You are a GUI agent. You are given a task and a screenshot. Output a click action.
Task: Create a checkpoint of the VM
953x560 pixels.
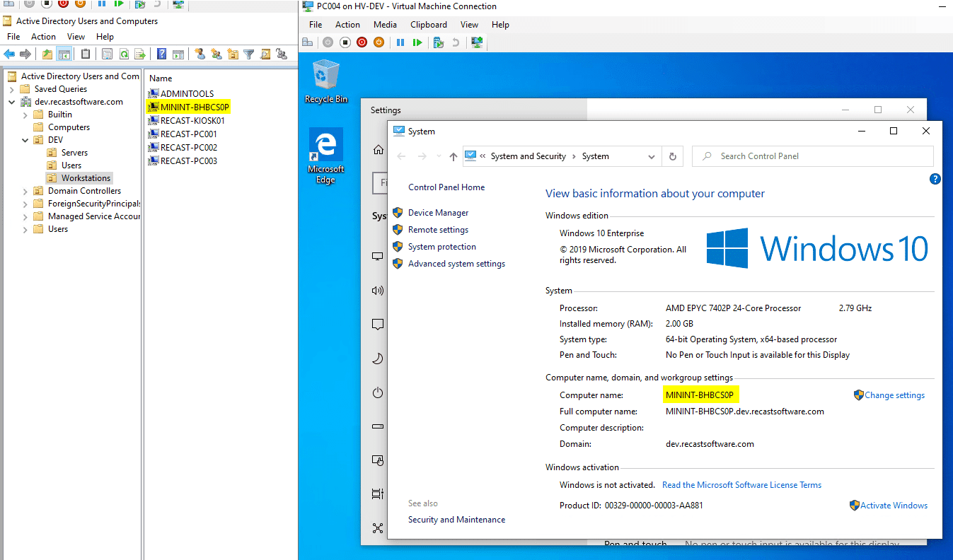(x=437, y=42)
